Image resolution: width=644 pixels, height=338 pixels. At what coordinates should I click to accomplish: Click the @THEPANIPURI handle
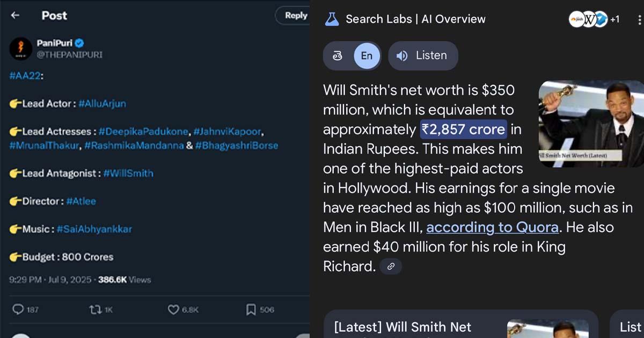coord(69,54)
